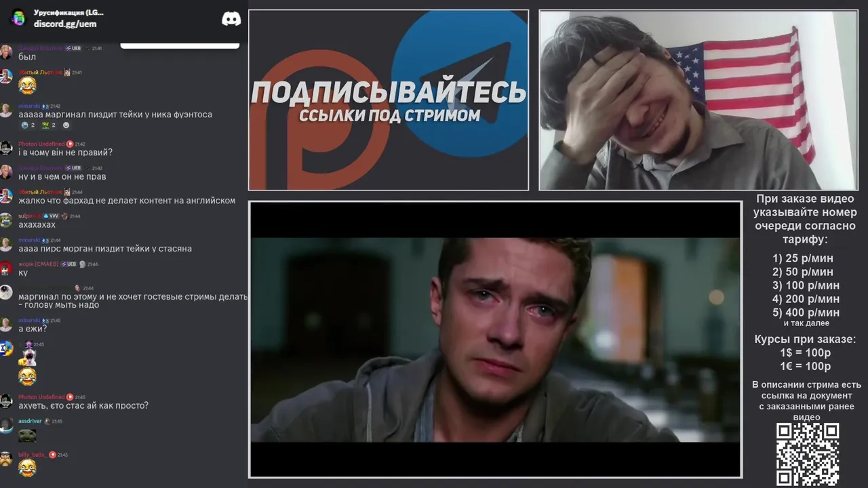Open the server icon beside discord.gg/uem

18,18
